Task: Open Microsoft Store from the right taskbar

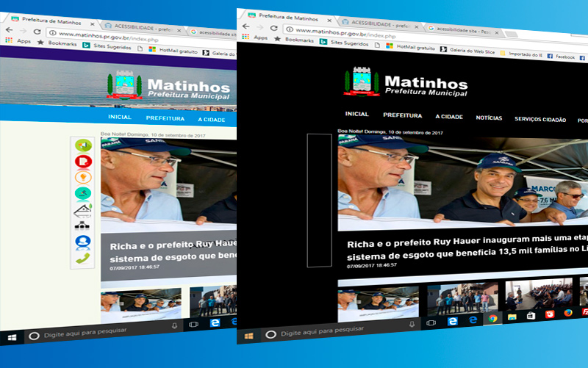Action: coord(531,316)
